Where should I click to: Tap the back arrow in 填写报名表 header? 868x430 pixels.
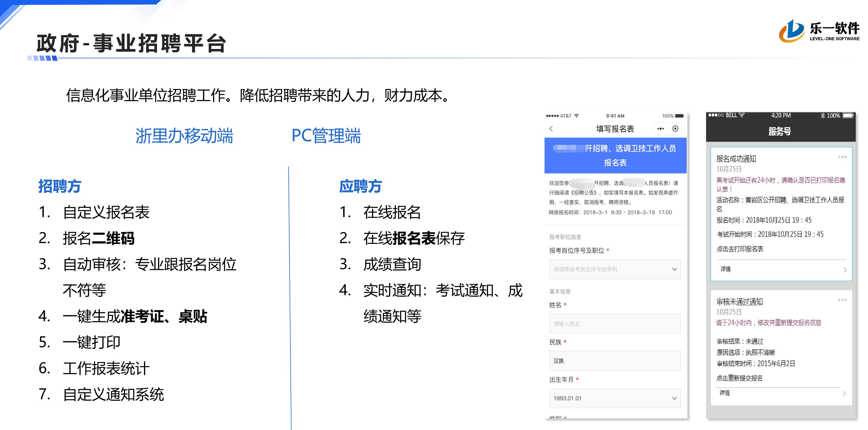551,129
